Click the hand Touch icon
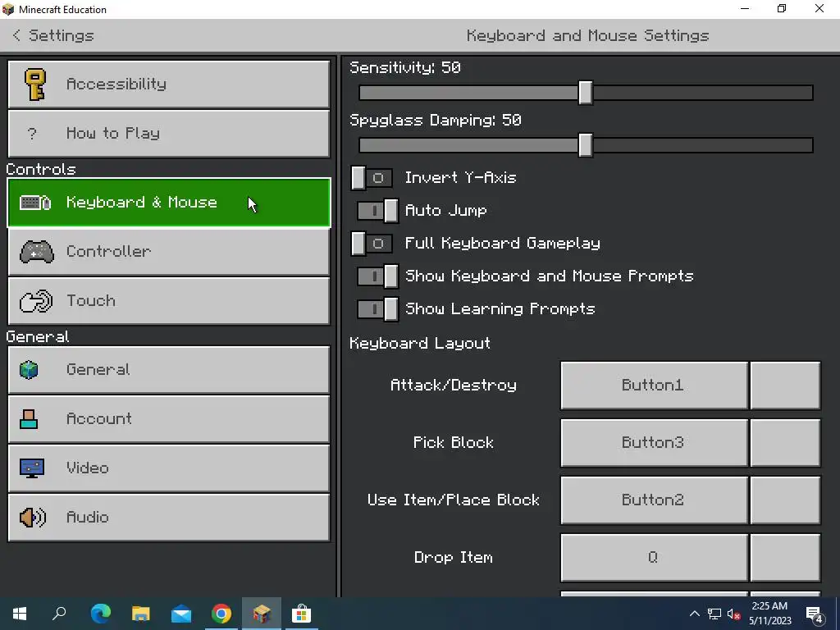Image resolution: width=840 pixels, height=630 pixels. point(36,300)
